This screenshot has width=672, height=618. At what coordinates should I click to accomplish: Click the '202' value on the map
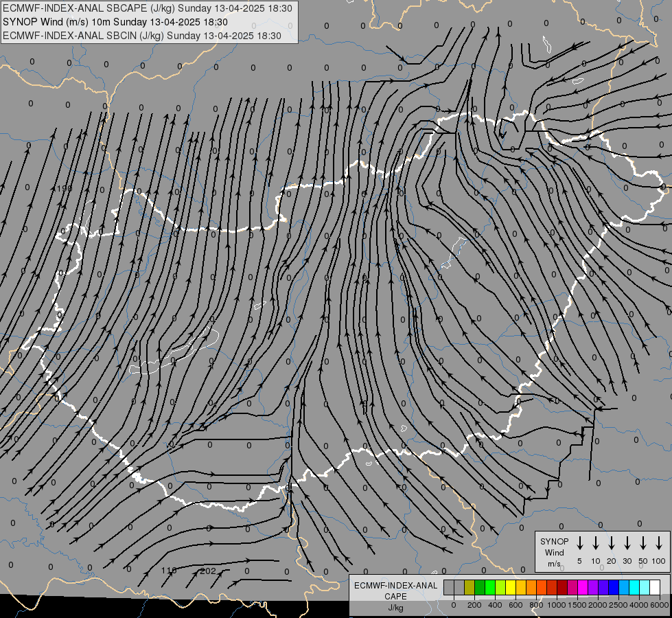[x=208, y=571]
